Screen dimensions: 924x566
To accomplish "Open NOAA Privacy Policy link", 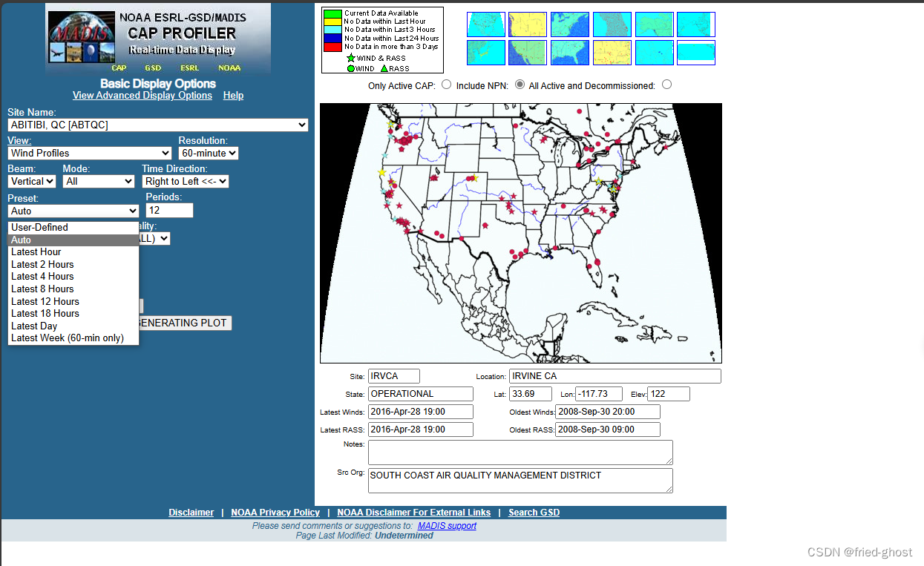I will point(275,513).
